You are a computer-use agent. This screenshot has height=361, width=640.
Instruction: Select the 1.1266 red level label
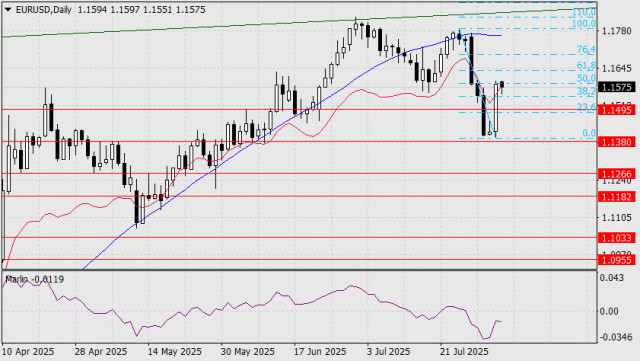(x=617, y=174)
